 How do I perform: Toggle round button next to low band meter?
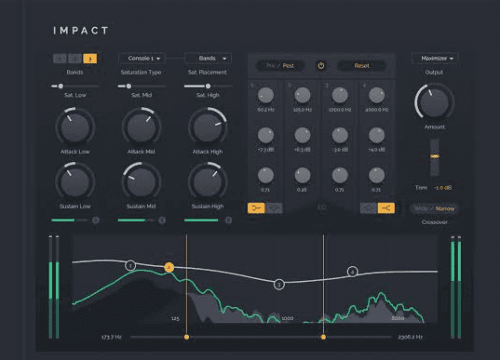[x=96, y=220]
